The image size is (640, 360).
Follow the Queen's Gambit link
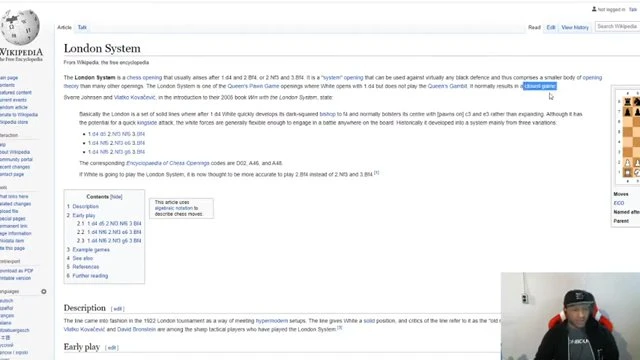click(x=447, y=86)
